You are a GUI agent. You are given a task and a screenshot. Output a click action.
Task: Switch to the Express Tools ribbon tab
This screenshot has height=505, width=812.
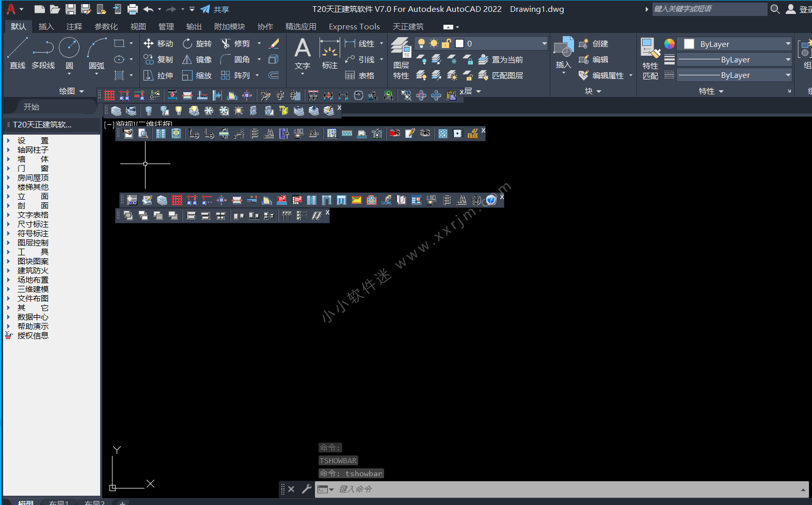tap(354, 26)
